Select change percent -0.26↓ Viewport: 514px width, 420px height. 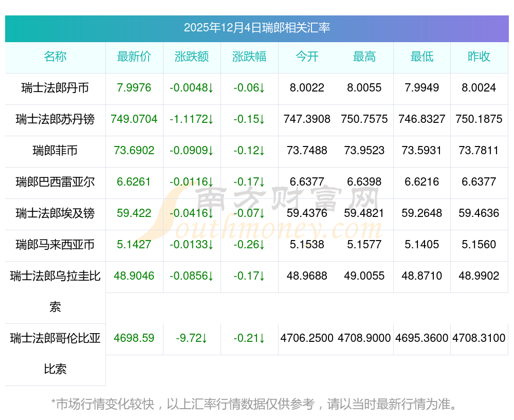[x=249, y=245]
